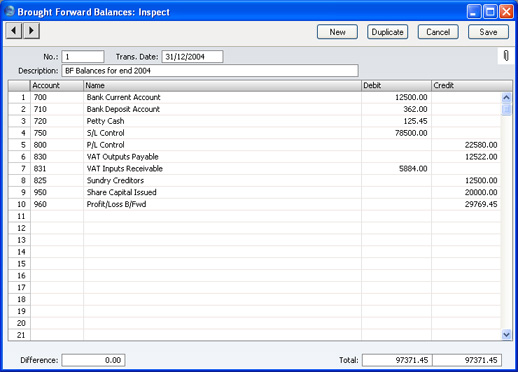Select account cell 710

pos(57,109)
